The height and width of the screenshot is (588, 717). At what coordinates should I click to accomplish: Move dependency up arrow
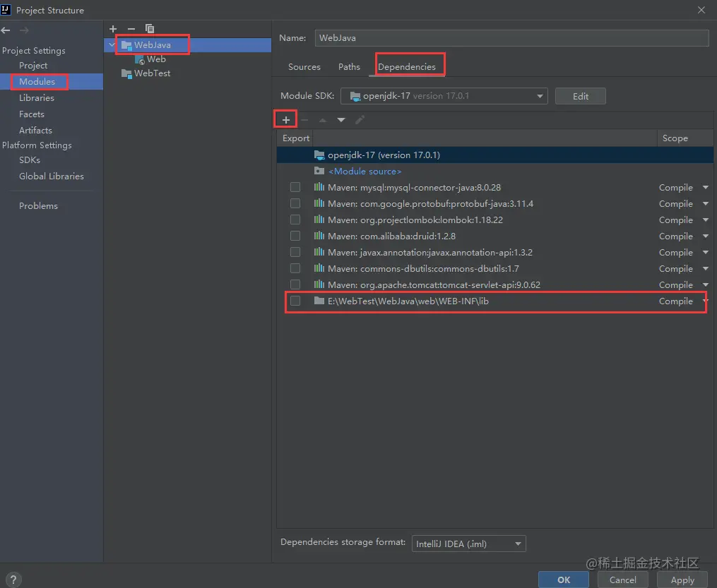(323, 120)
